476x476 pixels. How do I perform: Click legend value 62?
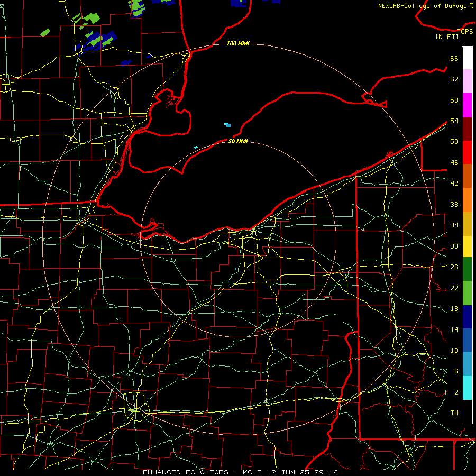454,79
